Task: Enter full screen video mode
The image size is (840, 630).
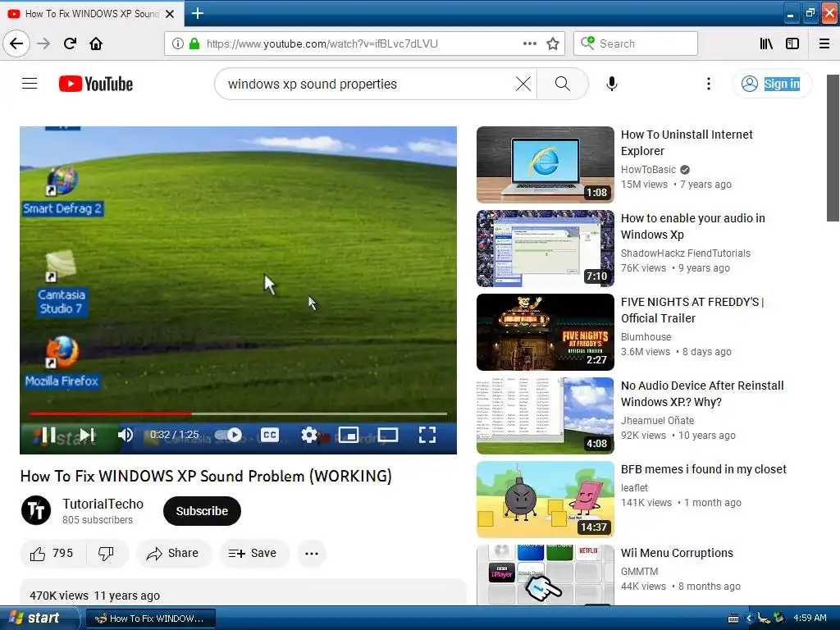Action: tap(427, 435)
